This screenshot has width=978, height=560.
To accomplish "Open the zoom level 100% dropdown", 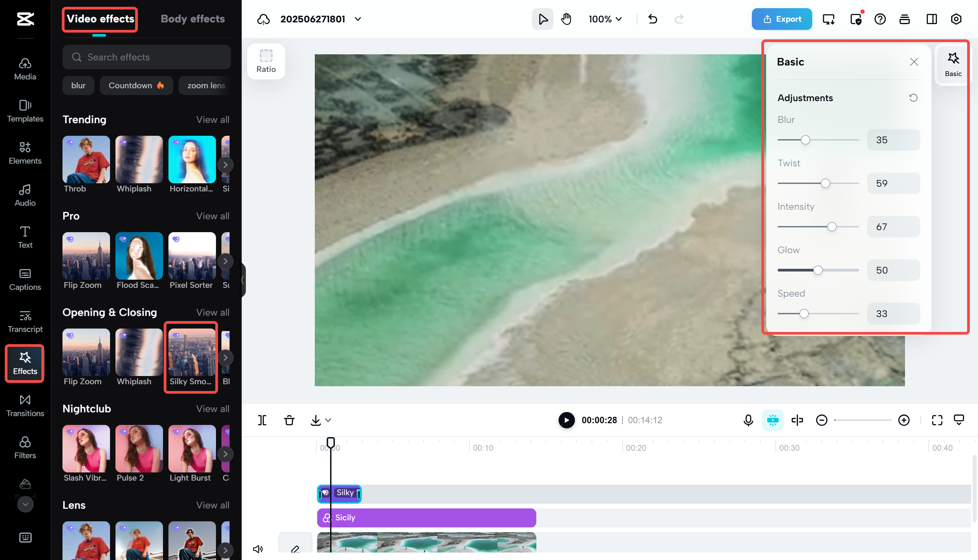I will pyautogui.click(x=604, y=18).
